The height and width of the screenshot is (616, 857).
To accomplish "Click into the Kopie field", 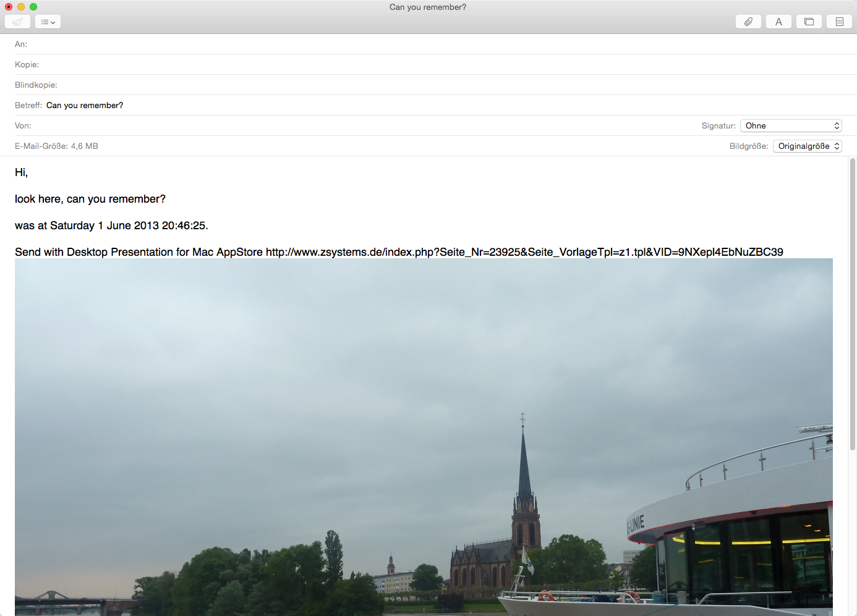I will pyautogui.click(x=433, y=65).
